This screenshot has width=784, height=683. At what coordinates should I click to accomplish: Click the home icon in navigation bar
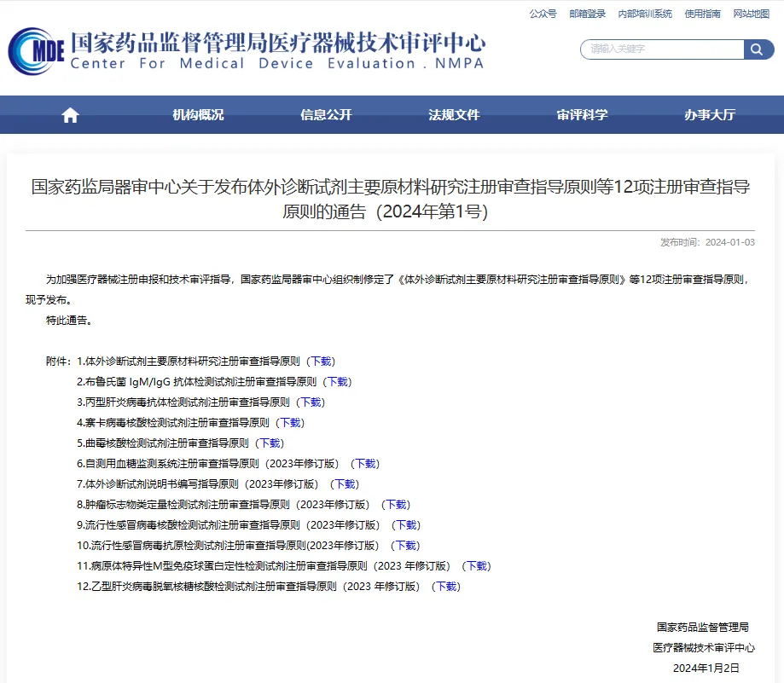point(70,115)
